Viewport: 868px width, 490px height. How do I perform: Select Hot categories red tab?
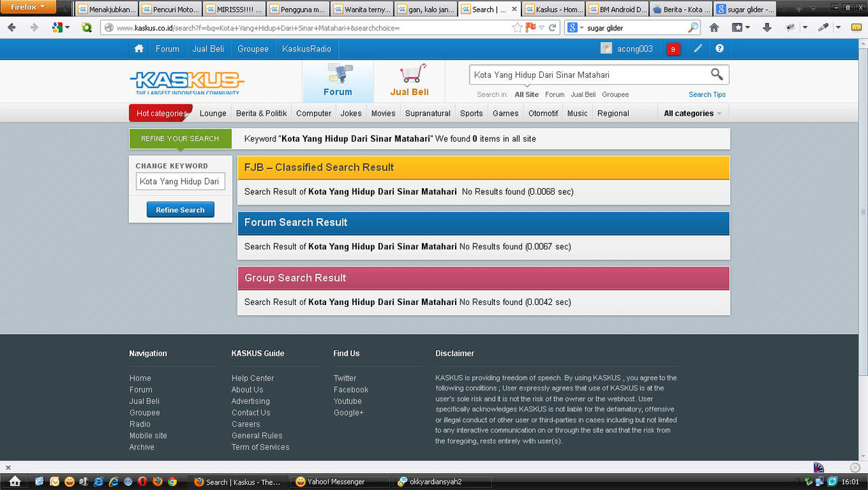(161, 113)
